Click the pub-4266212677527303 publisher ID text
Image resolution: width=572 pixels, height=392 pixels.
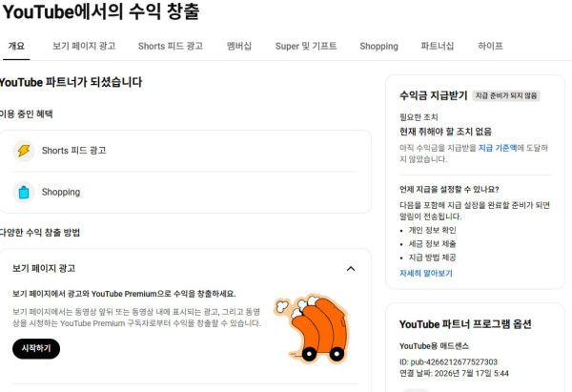click(x=454, y=362)
